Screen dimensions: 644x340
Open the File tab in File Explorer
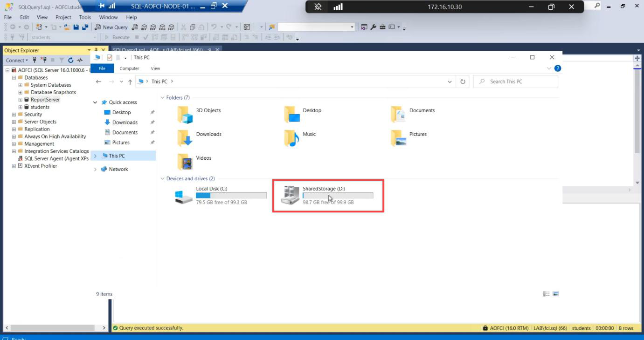click(102, 68)
